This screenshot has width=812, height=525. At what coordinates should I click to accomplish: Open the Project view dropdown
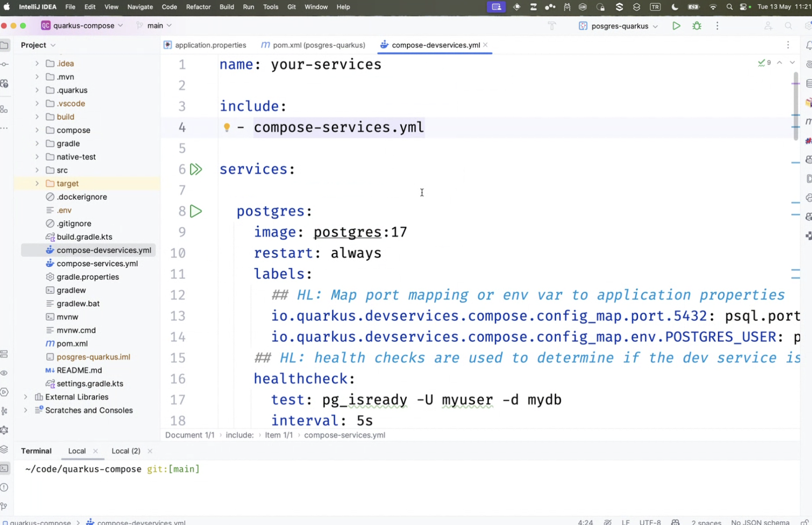click(x=38, y=45)
